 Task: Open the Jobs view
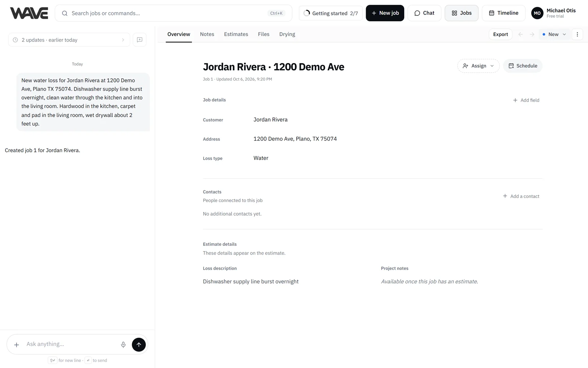(462, 13)
